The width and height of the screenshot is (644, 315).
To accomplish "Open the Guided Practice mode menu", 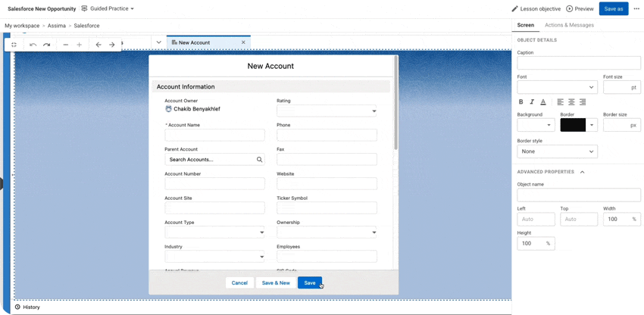I will click(108, 8).
